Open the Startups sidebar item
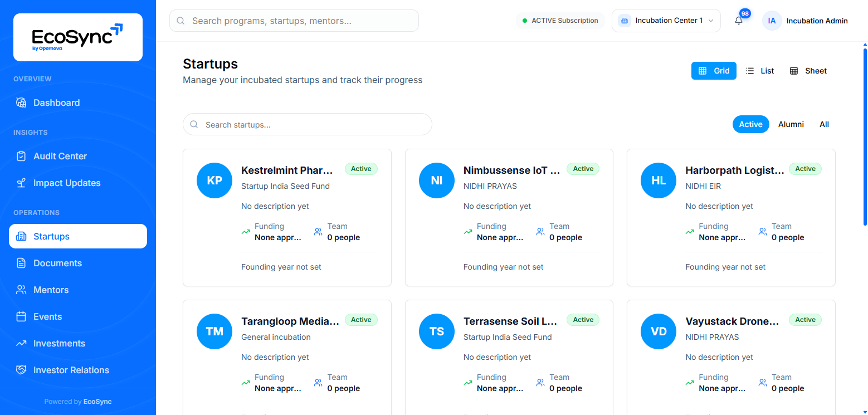Image resolution: width=868 pixels, height=415 pixels. [x=78, y=236]
